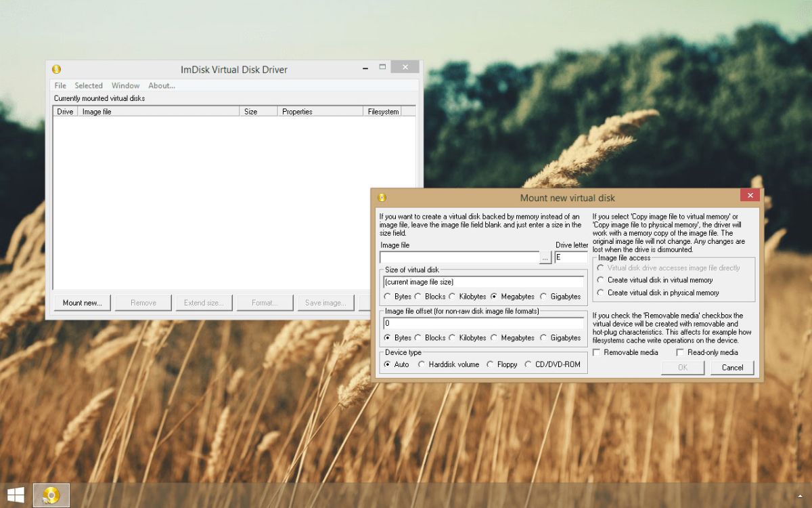Click the ImDisk taskbar icon
This screenshot has width=812, height=508.
(x=51, y=495)
